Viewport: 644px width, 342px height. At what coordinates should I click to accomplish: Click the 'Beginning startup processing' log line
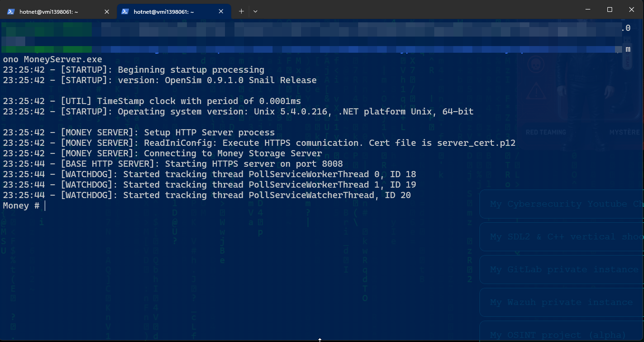tap(134, 70)
